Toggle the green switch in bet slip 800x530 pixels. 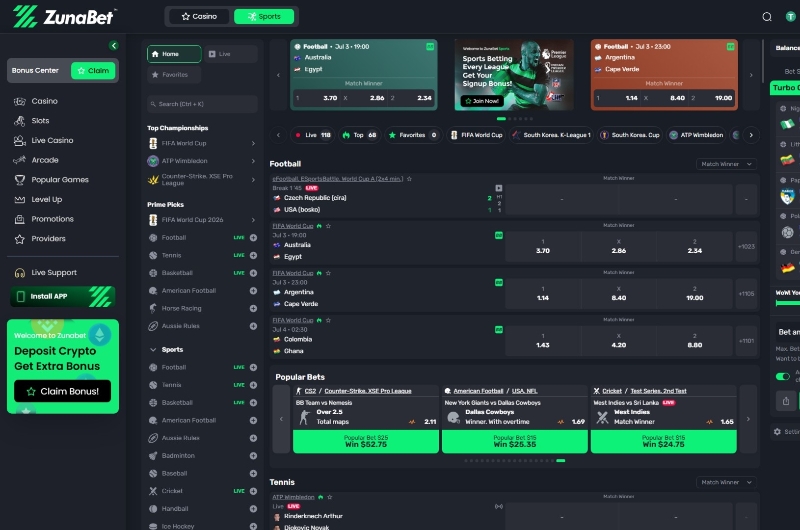783,376
